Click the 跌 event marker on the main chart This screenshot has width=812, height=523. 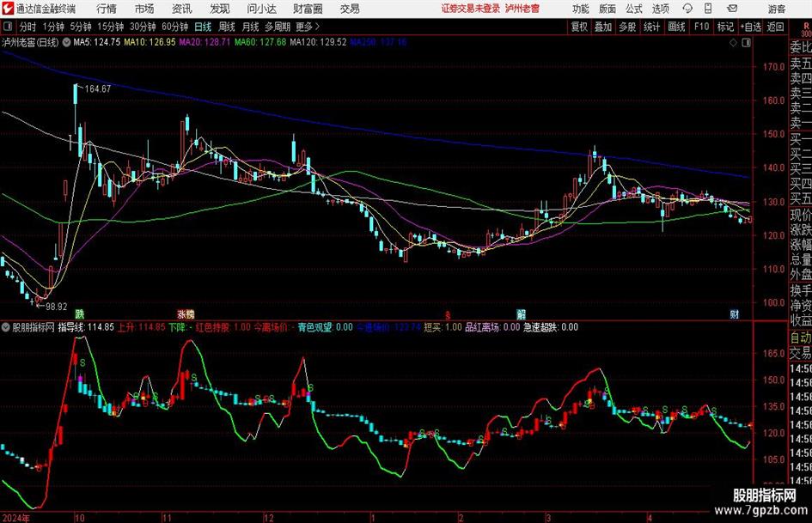(x=79, y=313)
